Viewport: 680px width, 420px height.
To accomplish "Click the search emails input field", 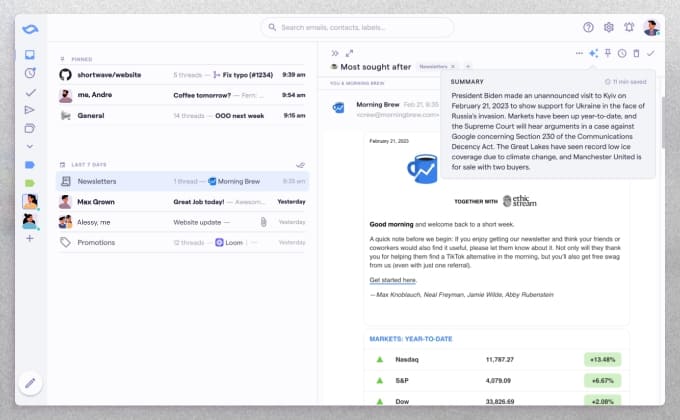I will 357,27.
